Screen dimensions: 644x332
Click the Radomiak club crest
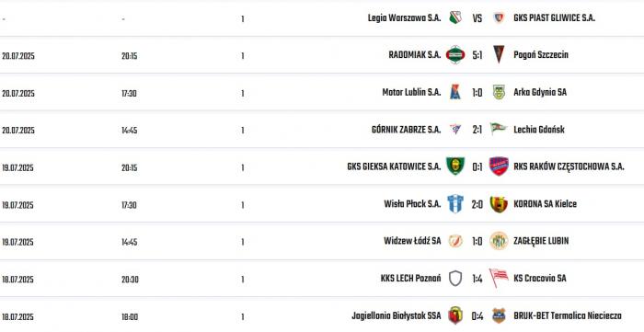click(455, 54)
